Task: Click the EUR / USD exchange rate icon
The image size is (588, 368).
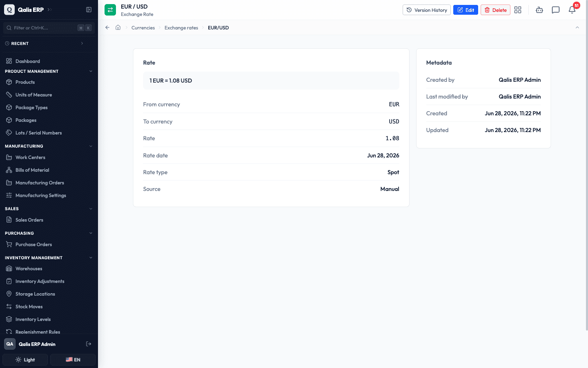Action: [110, 10]
